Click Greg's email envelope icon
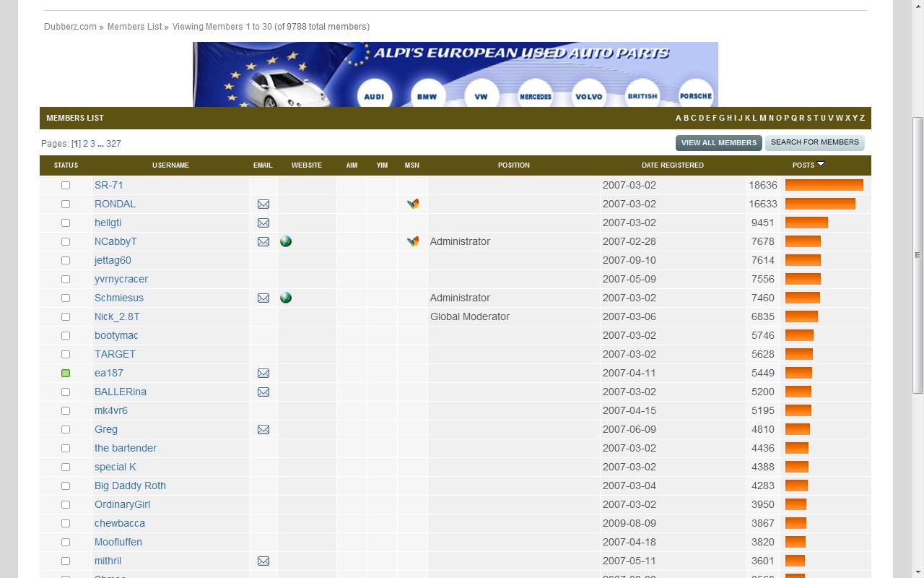This screenshot has height=578, width=924. (263, 430)
